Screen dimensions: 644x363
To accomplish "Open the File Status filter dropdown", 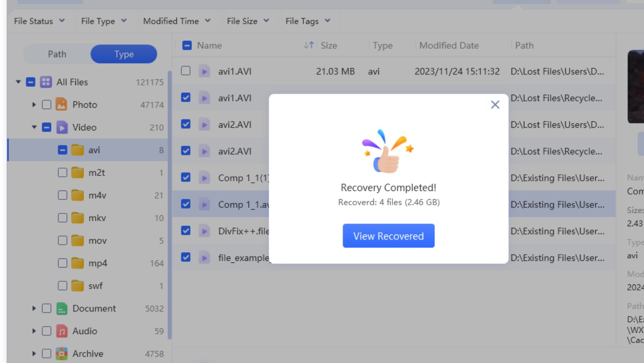I will click(x=39, y=21).
